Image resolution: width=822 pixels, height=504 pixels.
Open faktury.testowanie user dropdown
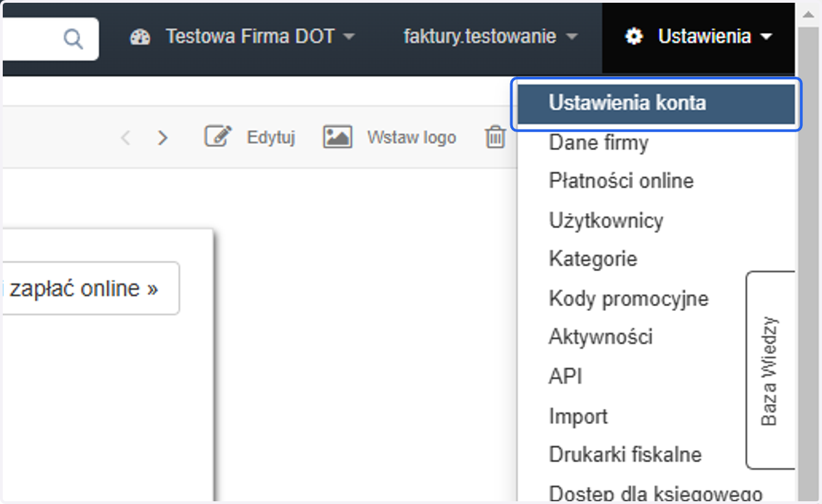491,37
